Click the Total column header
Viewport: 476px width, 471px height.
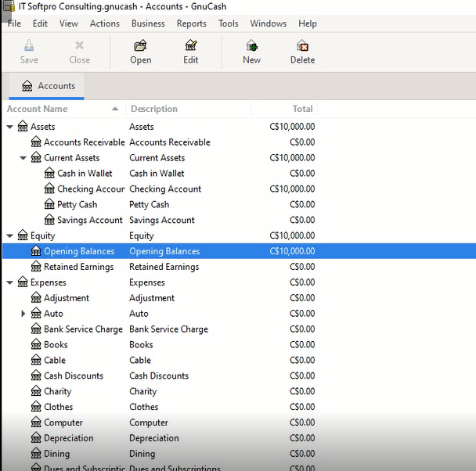302,109
